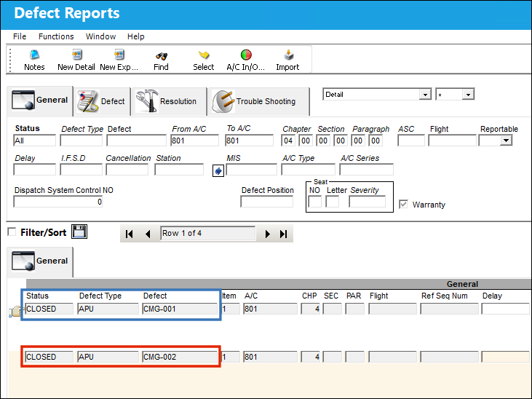Open Find with the binoculars icon
The width and height of the screenshot is (532, 399).
pos(161,56)
